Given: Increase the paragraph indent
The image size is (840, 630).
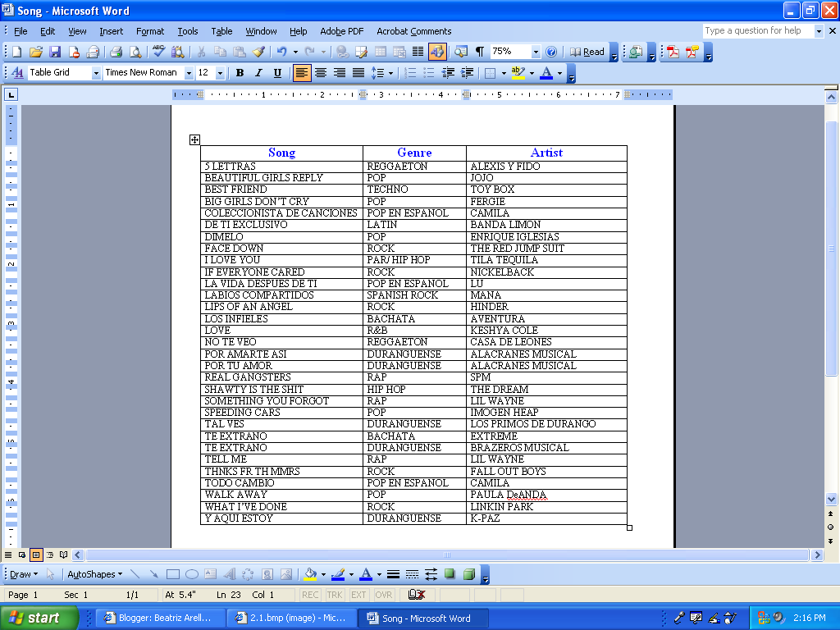Looking at the screenshot, I should tap(467, 73).
